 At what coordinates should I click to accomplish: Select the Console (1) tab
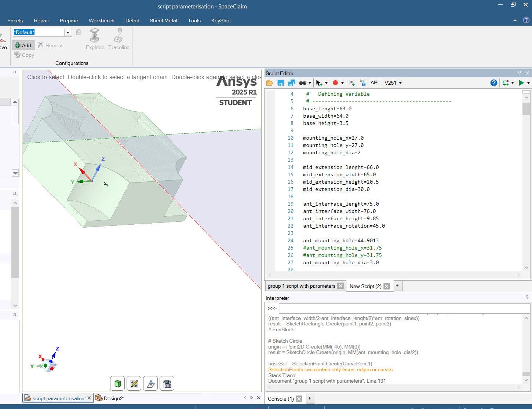281,399
